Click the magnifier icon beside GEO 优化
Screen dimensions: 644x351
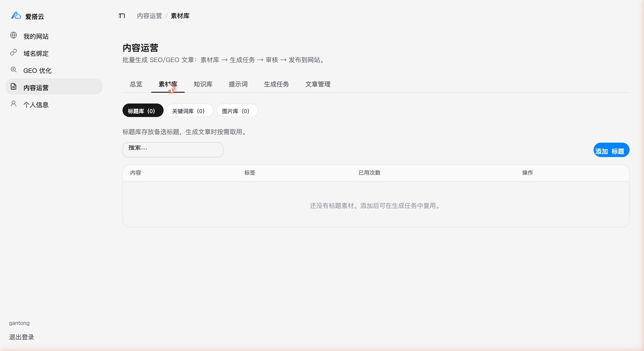[14, 70]
